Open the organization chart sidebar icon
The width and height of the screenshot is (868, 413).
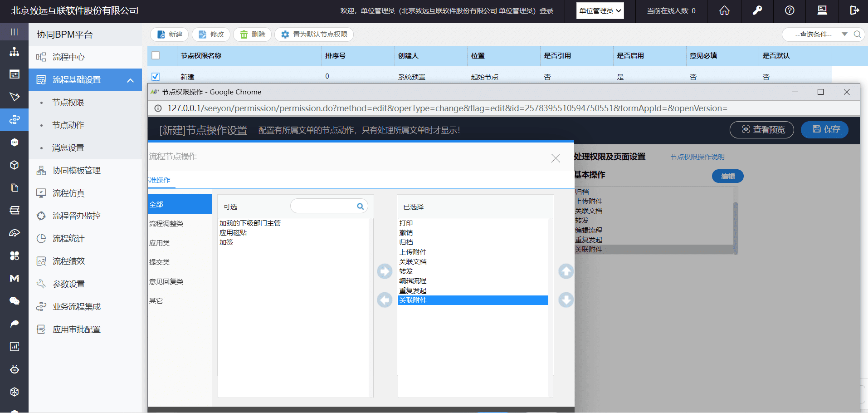point(15,52)
